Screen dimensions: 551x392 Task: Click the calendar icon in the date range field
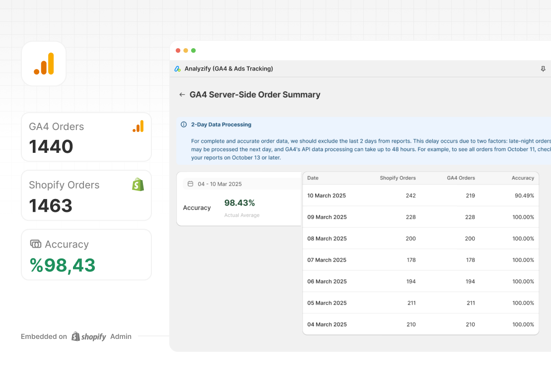tap(191, 184)
